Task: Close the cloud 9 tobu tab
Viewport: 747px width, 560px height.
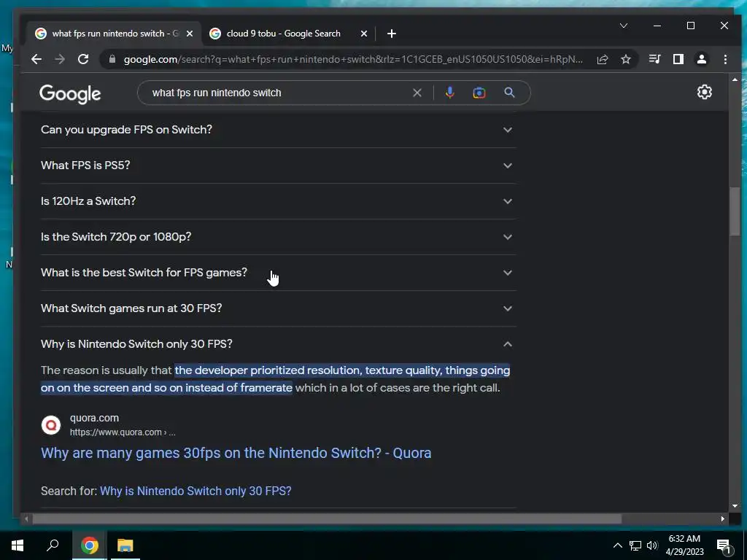Action: point(364,34)
